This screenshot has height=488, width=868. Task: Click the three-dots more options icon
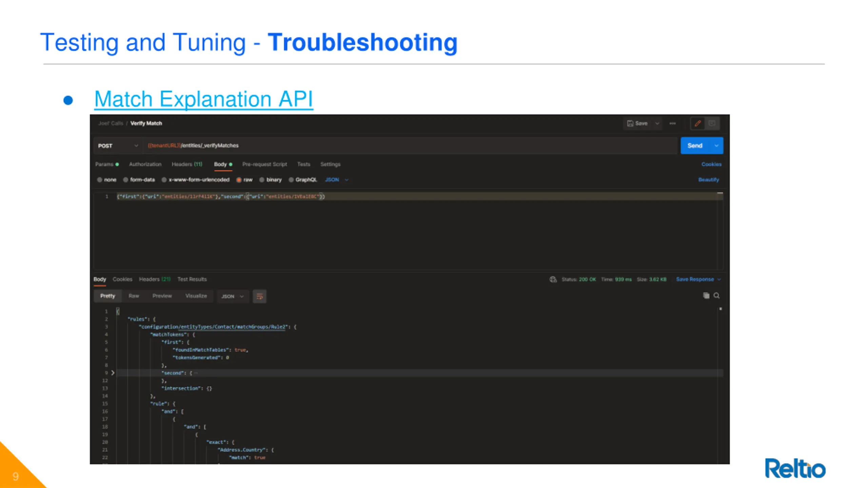click(672, 123)
